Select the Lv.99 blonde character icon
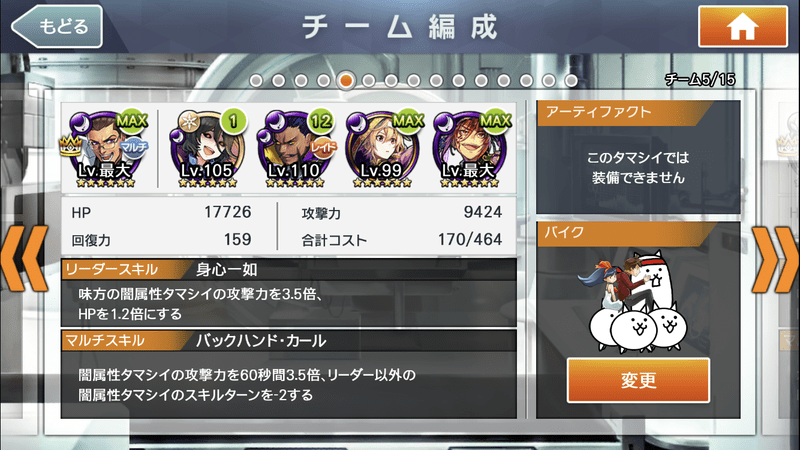Viewport: 800px width, 450px height. point(384,148)
